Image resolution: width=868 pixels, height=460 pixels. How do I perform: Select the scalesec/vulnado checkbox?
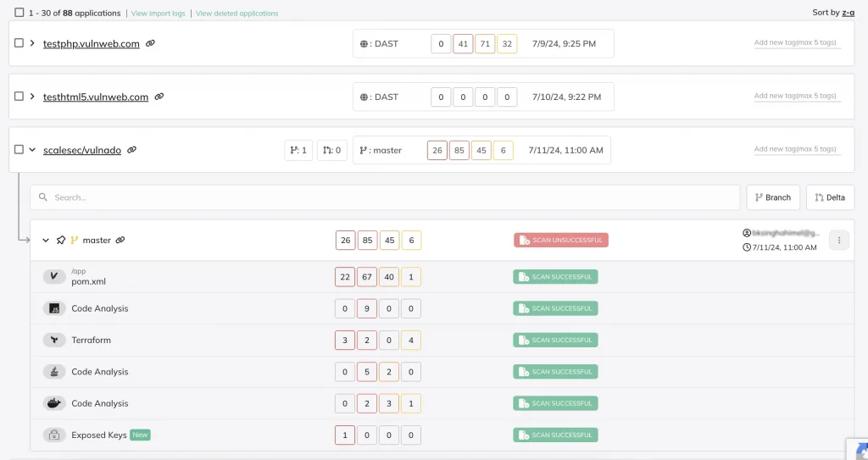click(x=19, y=150)
